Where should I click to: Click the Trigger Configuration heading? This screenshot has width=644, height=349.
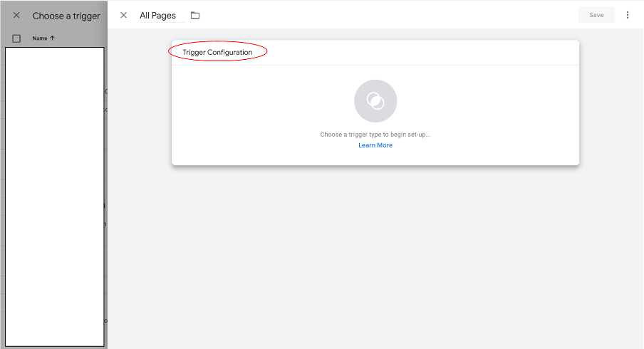point(217,52)
